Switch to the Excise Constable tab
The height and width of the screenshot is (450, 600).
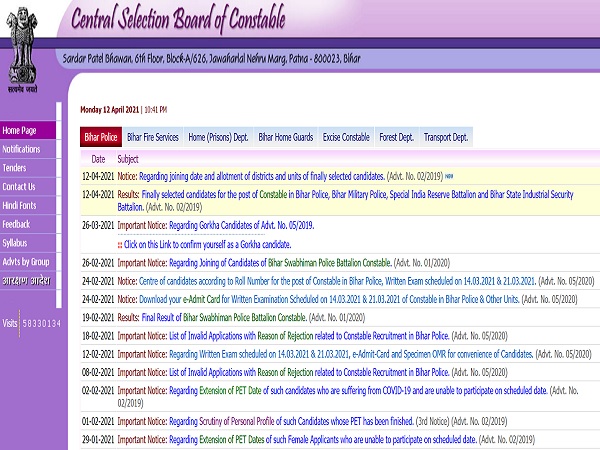pos(345,137)
